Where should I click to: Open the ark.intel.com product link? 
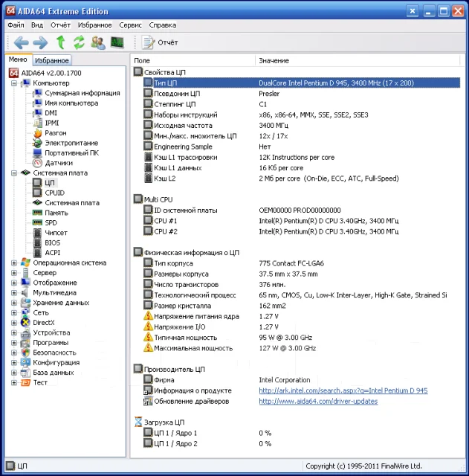pyautogui.click(x=343, y=390)
